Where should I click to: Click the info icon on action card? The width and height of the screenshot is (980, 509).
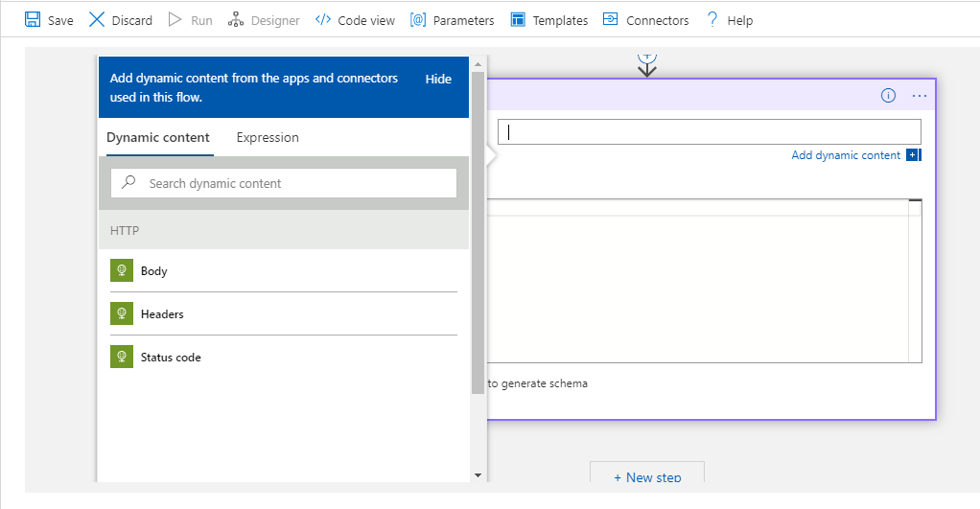(x=888, y=95)
